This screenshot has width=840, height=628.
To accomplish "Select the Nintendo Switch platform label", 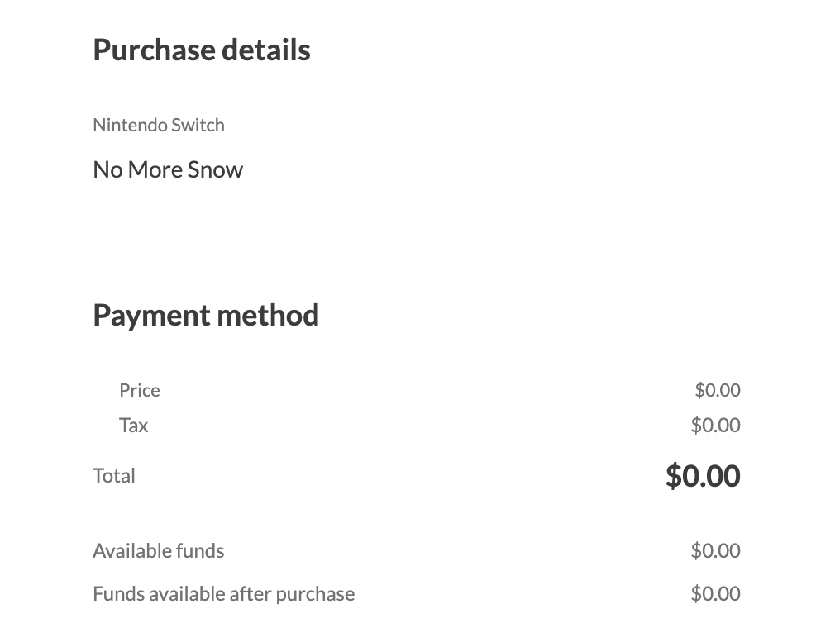I will click(158, 125).
